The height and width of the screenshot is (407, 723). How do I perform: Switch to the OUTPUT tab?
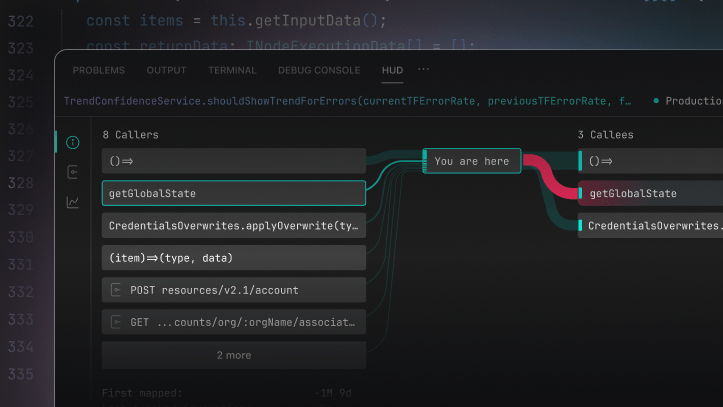click(166, 70)
